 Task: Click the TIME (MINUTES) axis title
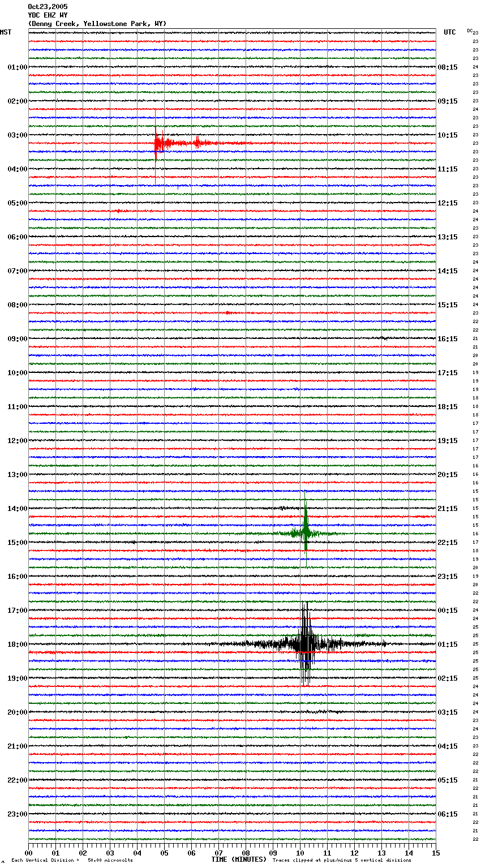click(239, 860)
